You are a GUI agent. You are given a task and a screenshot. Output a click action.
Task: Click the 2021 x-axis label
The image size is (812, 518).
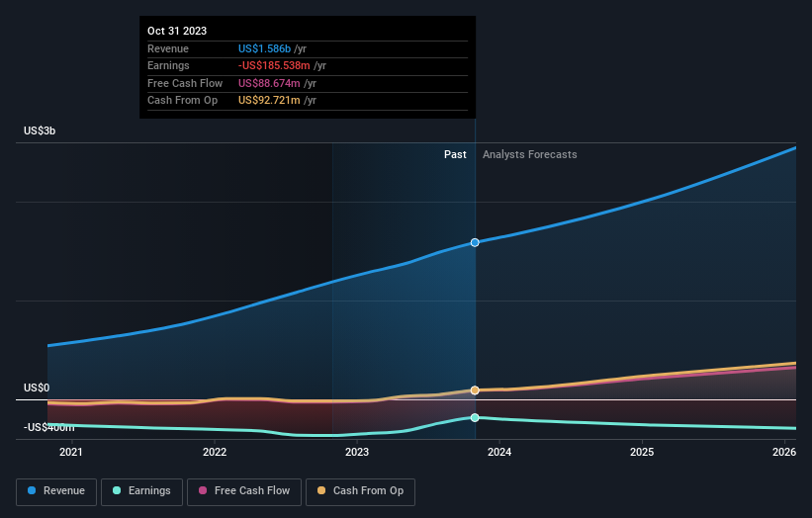[x=71, y=453]
